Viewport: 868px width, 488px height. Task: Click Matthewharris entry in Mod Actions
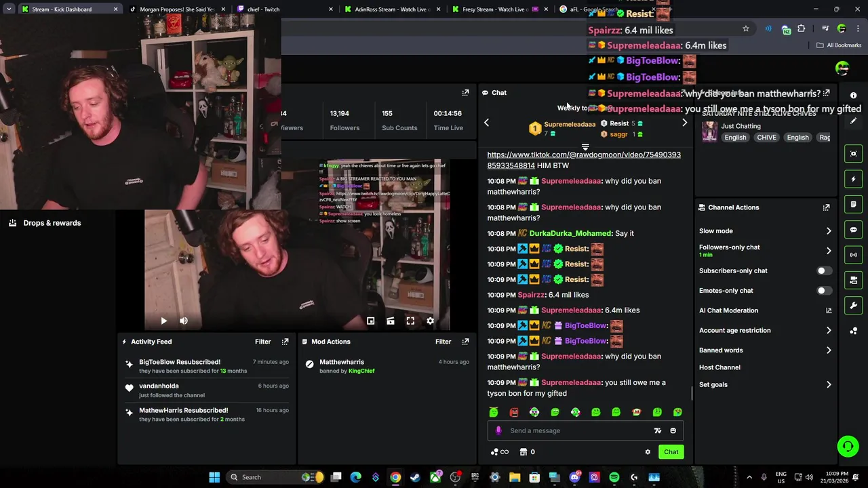click(342, 363)
